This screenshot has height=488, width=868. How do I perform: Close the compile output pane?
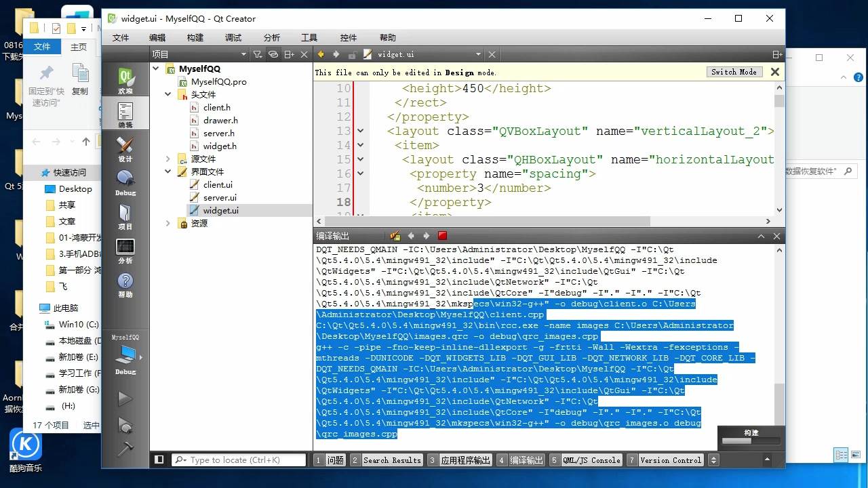point(777,236)
